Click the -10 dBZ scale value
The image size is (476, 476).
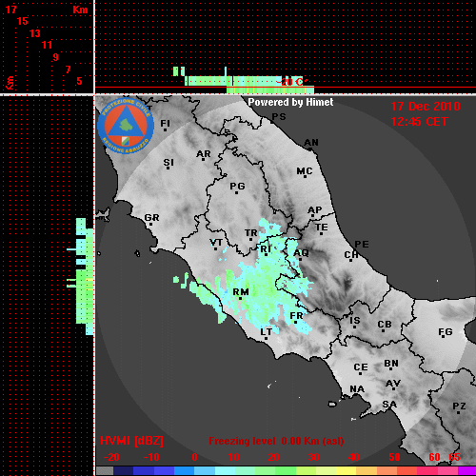(151, 457)
